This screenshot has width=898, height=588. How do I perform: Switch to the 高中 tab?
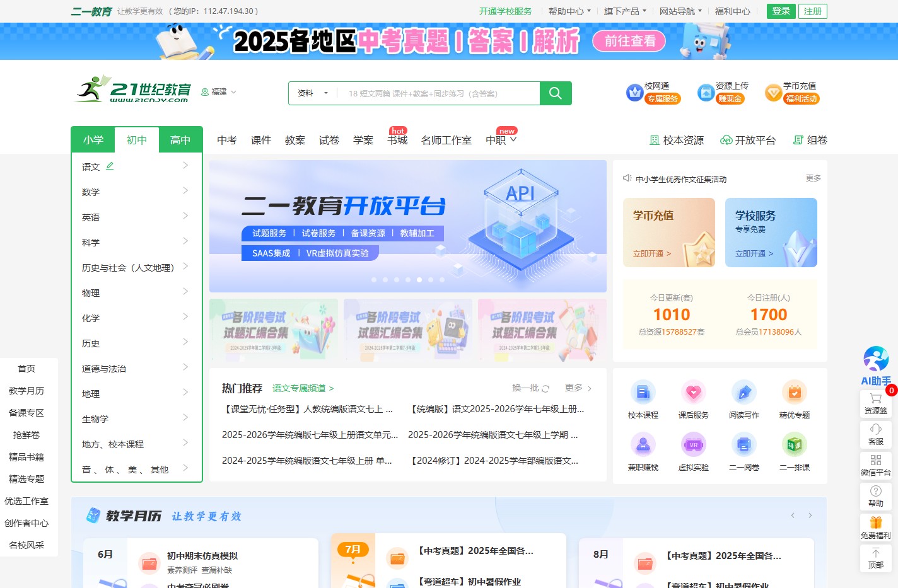click(x=180, y=140)
